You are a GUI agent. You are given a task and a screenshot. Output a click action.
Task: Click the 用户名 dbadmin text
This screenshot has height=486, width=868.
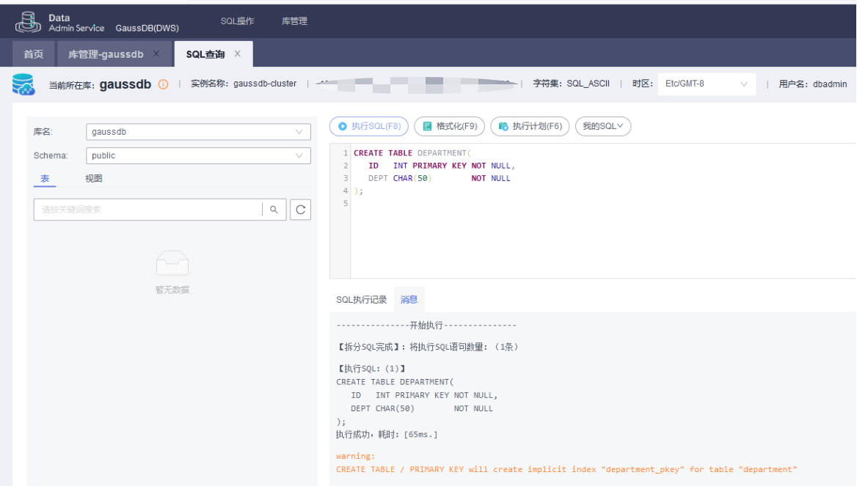pyautogui.click(x=813, y=84)
